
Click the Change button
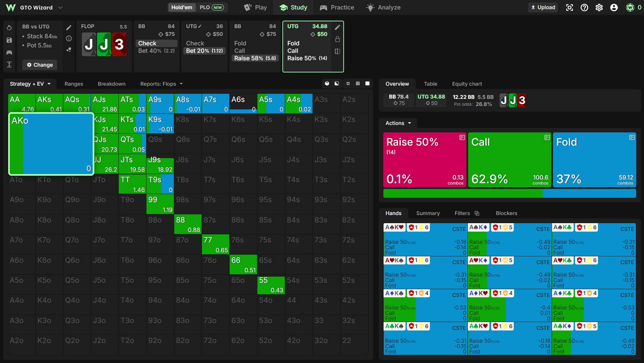coord(40,65)
